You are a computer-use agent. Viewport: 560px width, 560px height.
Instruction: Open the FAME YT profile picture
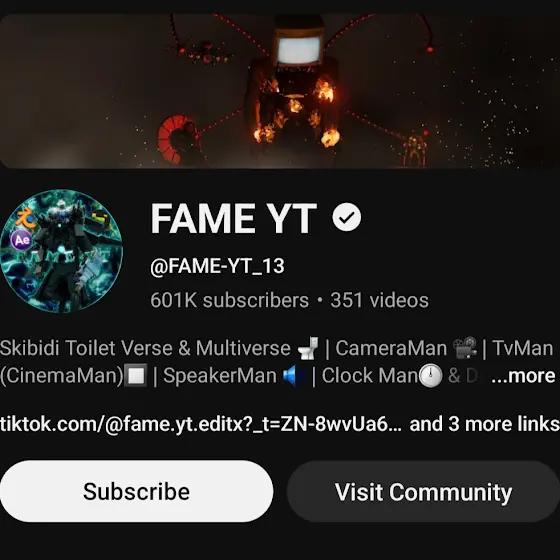coord(61,251)
